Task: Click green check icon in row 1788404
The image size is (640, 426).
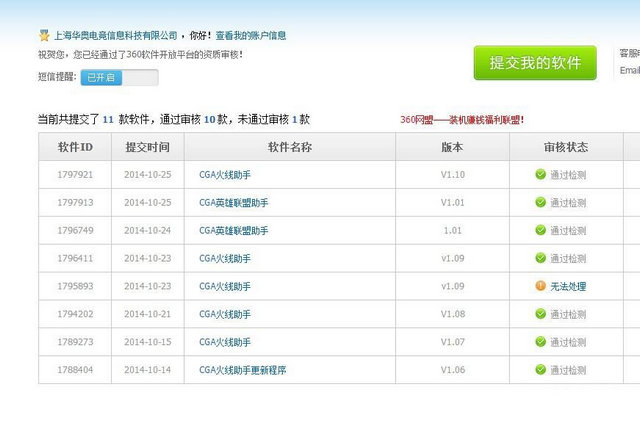Action: tap(540, 369)
